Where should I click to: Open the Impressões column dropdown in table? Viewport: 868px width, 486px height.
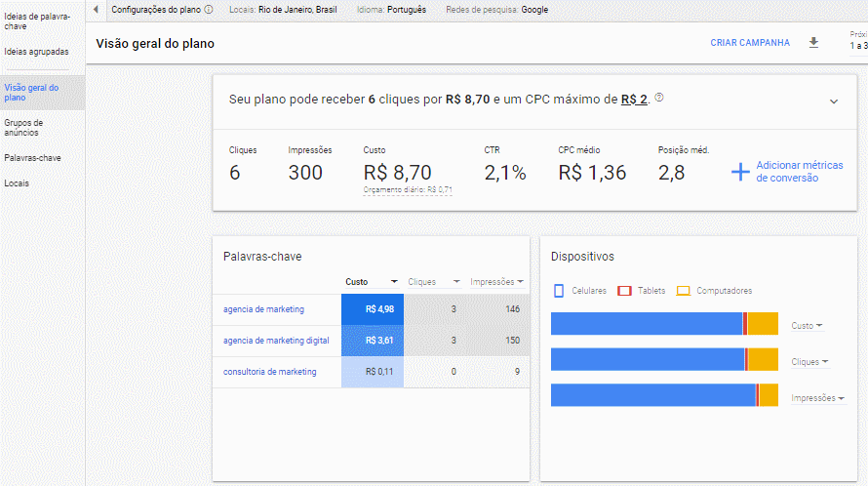click(x=521, y=282)
